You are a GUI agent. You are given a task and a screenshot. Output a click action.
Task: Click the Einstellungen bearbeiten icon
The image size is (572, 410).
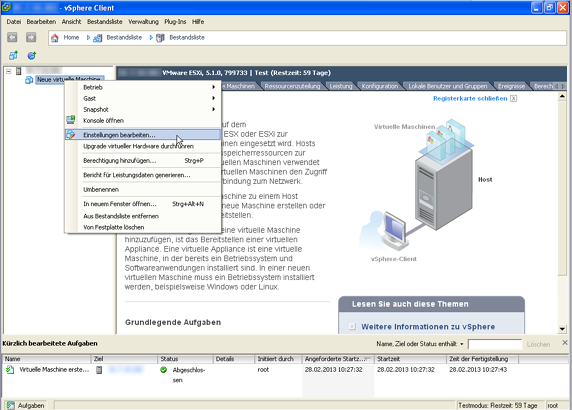click(x=70, y=135)
